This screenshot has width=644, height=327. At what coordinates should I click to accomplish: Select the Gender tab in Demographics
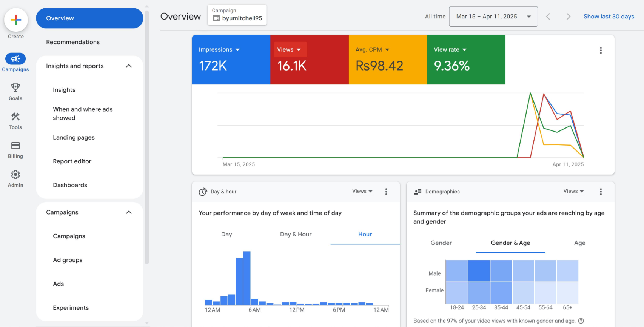click(441, 243)
